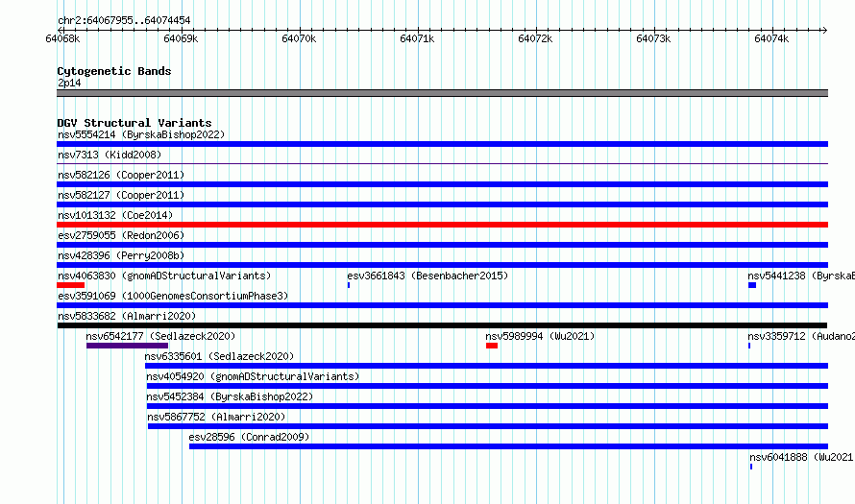Select nsv6542177 (Sedlazeck2020) label

(x=160, y=336)
